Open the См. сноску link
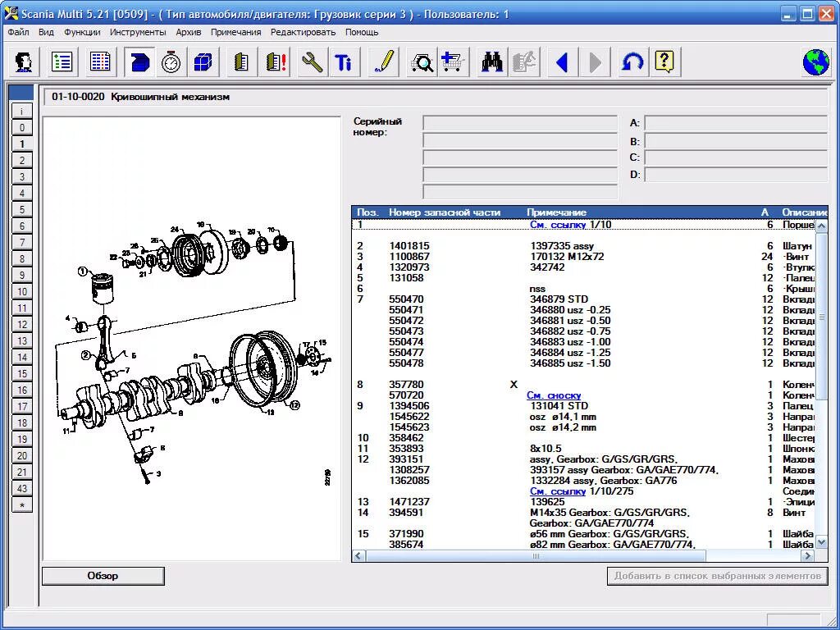This screenshot has width=840, height=630. click(554, 395)
